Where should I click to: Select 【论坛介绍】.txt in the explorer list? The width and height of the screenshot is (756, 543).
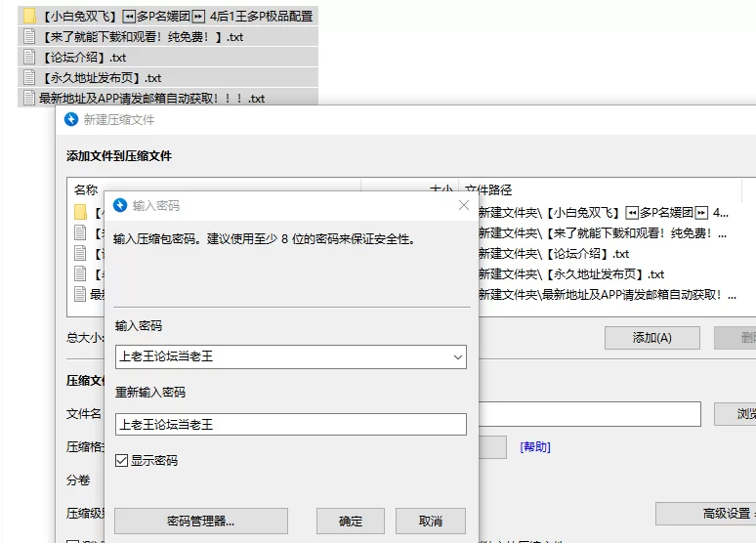[x=168, y=57]
